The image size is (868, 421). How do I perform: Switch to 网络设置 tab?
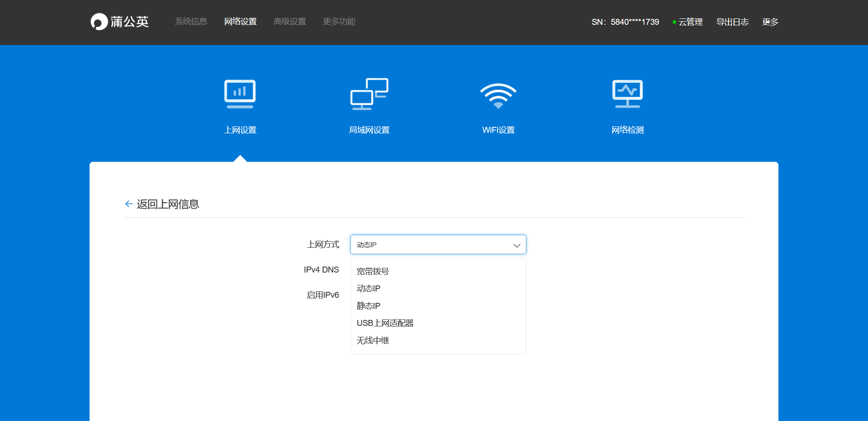pyautogui.click(x=240, y=22)
